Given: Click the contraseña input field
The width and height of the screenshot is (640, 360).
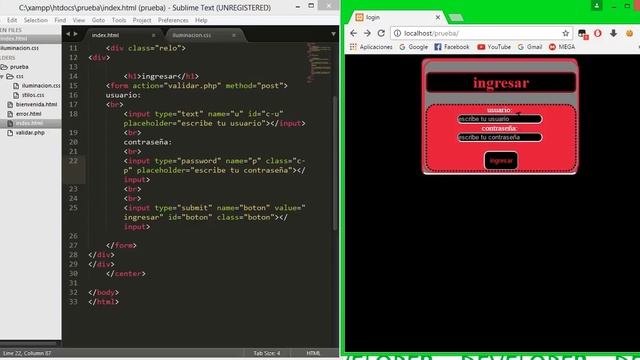Looking at the screenshot, I should [500, 137].
